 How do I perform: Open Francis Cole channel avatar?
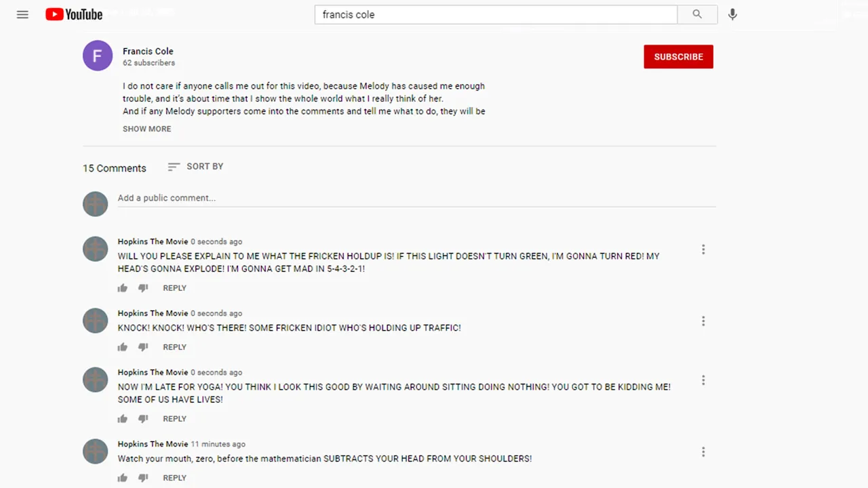(x=98, y=56)
